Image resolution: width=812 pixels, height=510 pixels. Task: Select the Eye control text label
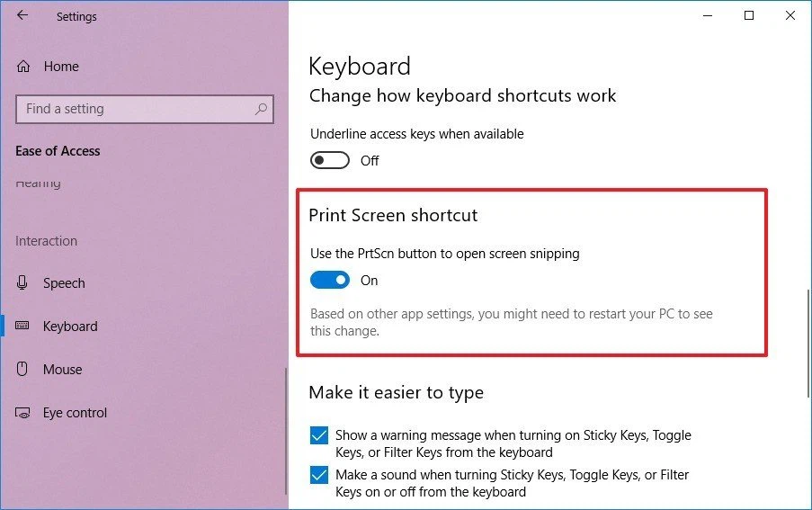pyautogui.click(x=75, y=413)
